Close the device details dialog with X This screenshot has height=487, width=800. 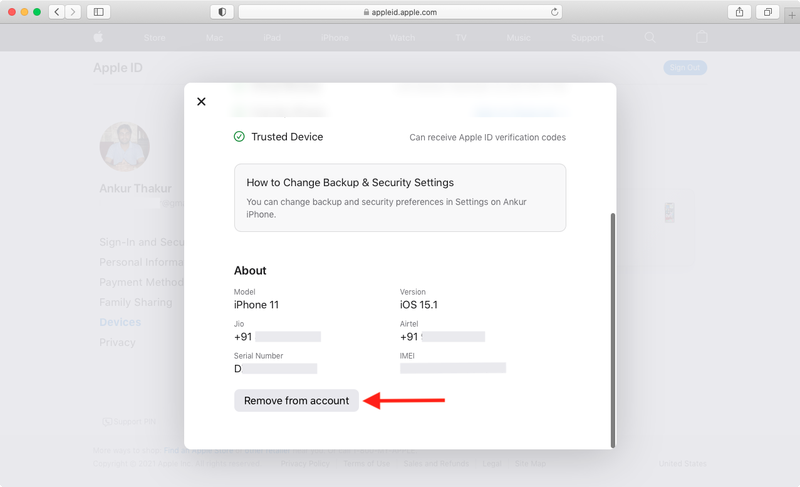[201, 101]
